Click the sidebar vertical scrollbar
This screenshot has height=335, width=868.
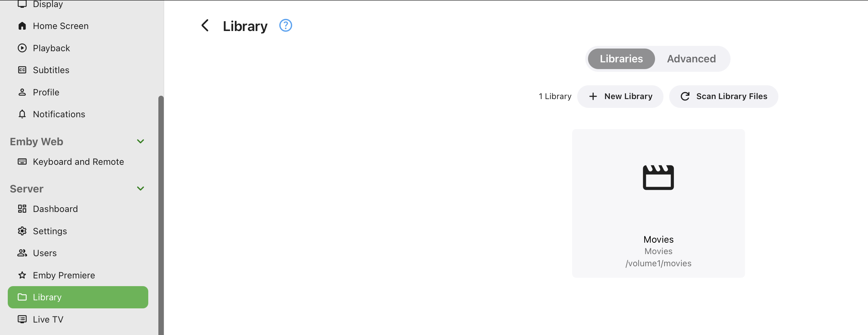(x=161, y=215)
